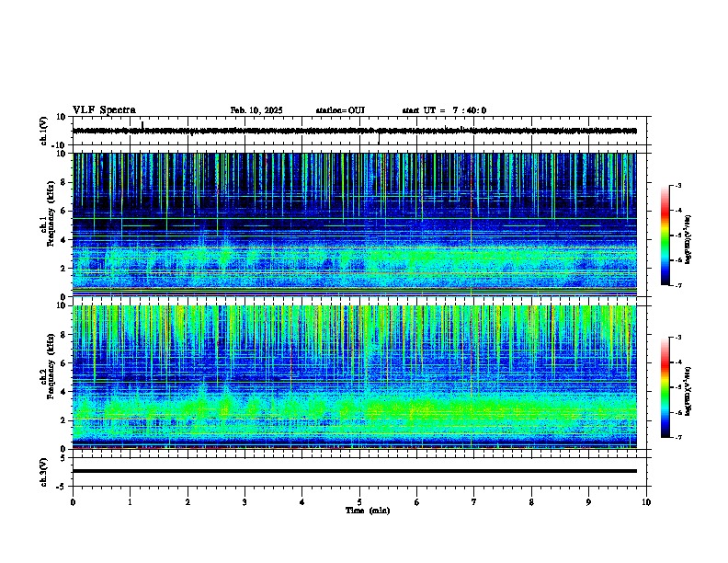
Task: Click the red vertical spike at 7 min in ch.1 spectrogram
Action: [x=472, y=223]
